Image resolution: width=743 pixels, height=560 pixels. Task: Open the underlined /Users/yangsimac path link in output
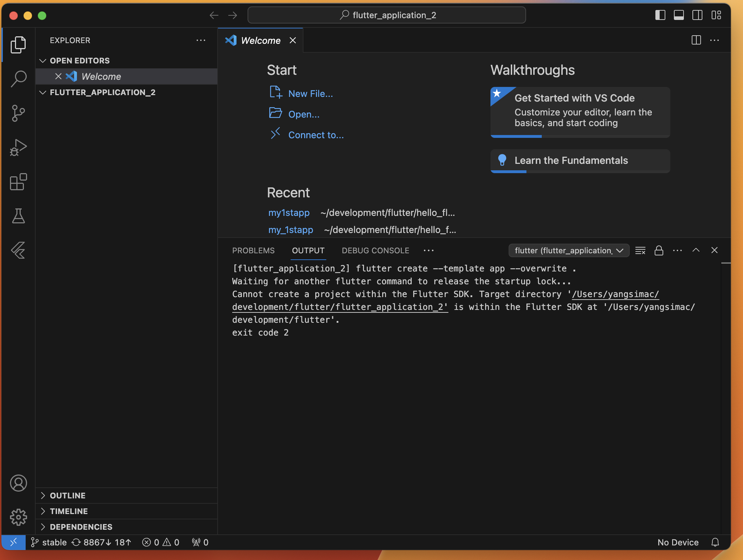tap(615, 294)
